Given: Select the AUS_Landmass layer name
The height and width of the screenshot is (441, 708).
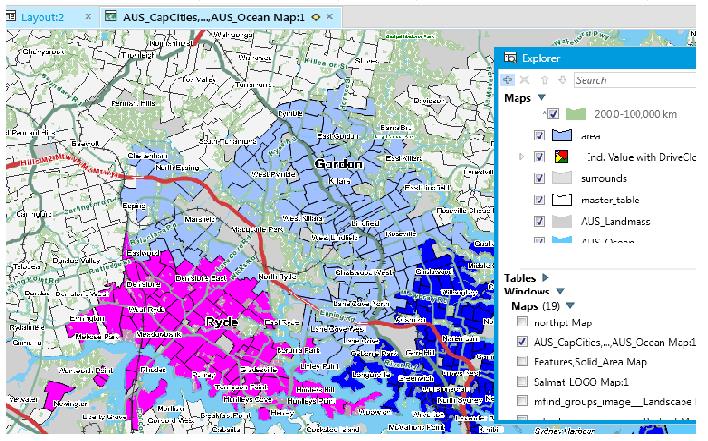Looking at the screenshot, I should click(x=615, y=221).
